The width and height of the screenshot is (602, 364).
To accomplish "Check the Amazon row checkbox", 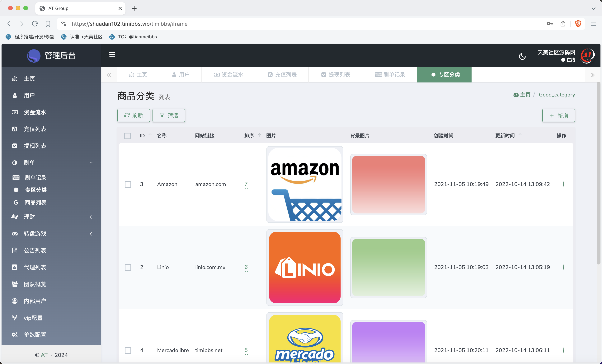I will [x=128, y=184].
